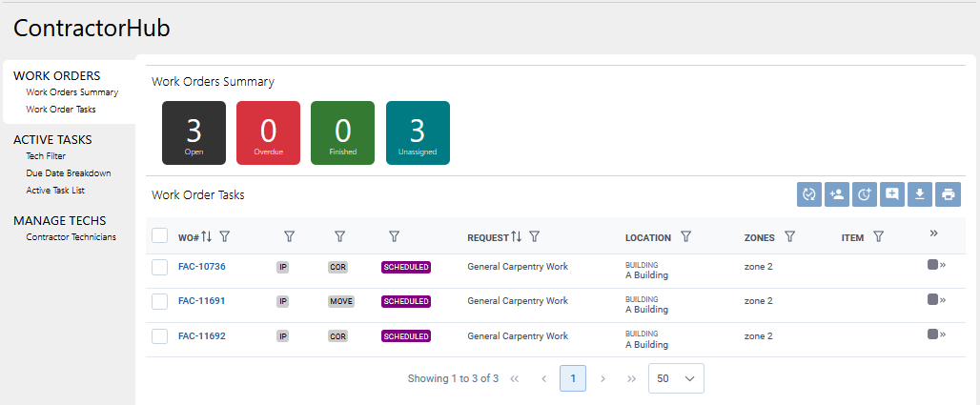Click the Unassigned summary tile
Image resolution: width=980 pixels, height=405 pixels.
coord(418,133)
